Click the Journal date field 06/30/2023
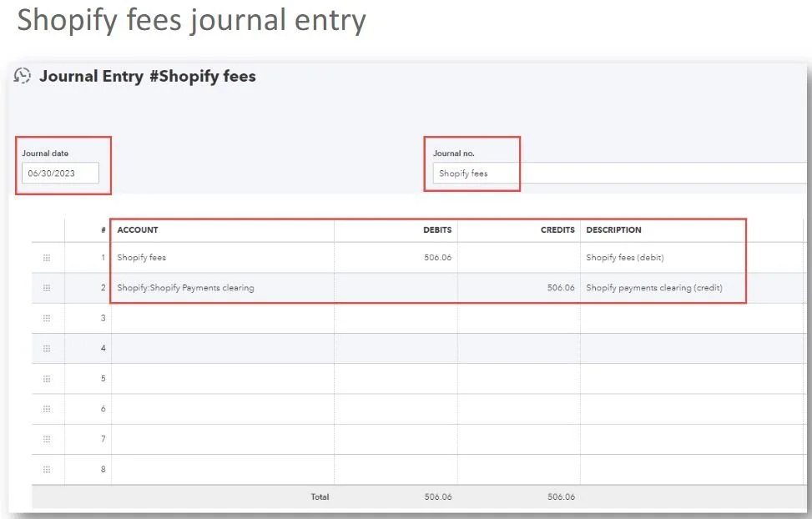The image size is (812, 519). click(x=60, y=173)
